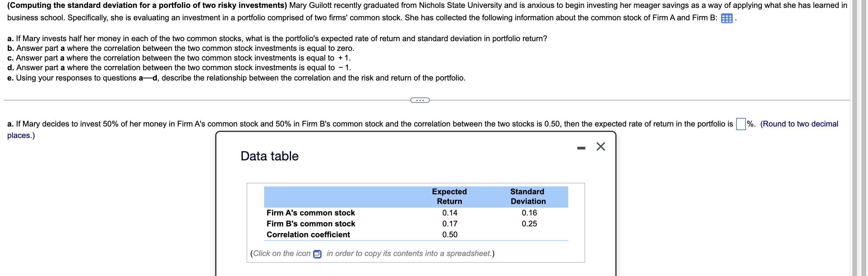This screenshot has width=868, height=276.
Task: Click the Correlation coefficient value 0.50
Action: pos(449,234)
